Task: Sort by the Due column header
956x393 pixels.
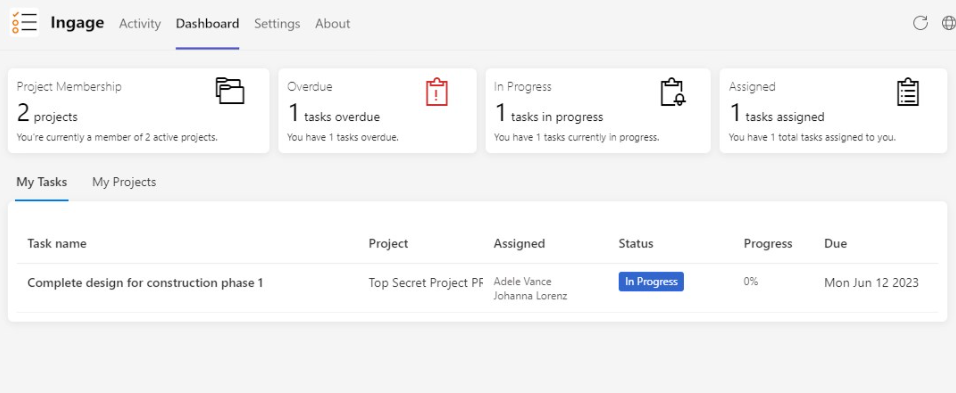Action: pos(835,244)
